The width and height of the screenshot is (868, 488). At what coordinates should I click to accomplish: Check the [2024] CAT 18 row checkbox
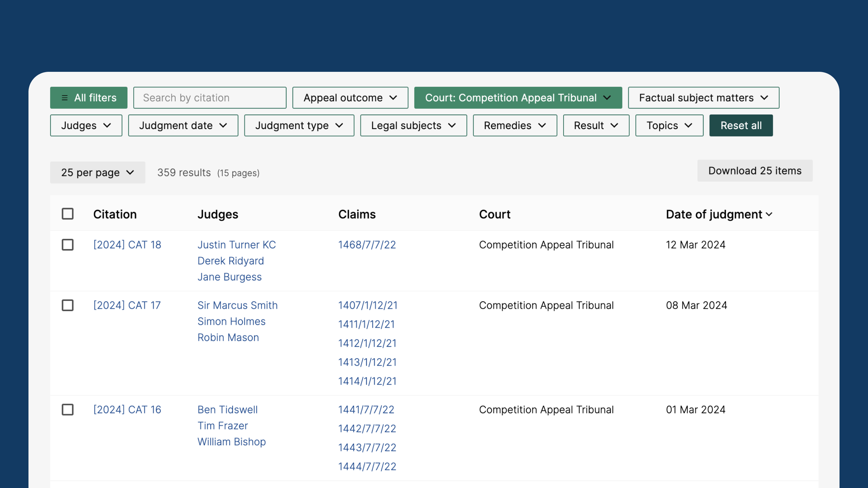point(68,245)
